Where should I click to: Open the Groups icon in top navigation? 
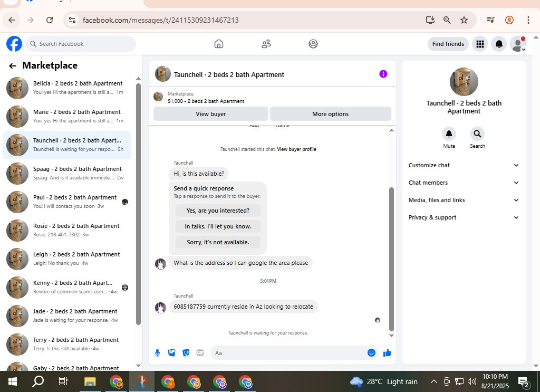313,44
